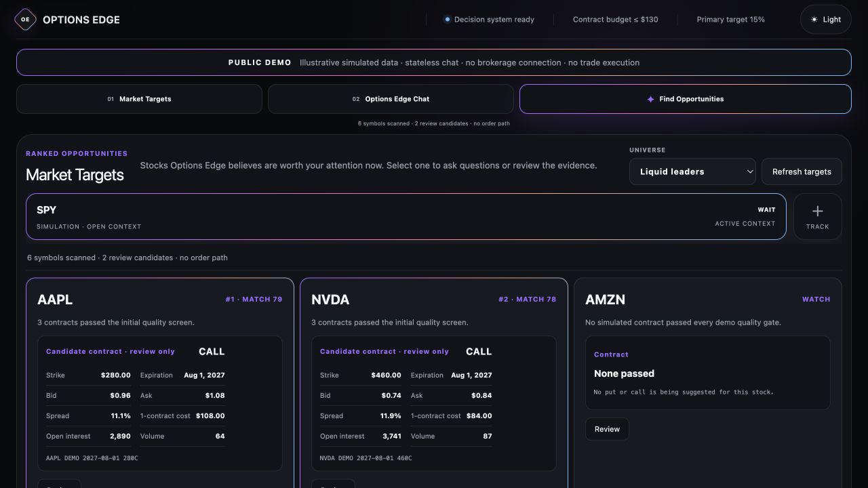
Task: Click NVDA bid value $0.74
Action: click(x=391, y=395)
